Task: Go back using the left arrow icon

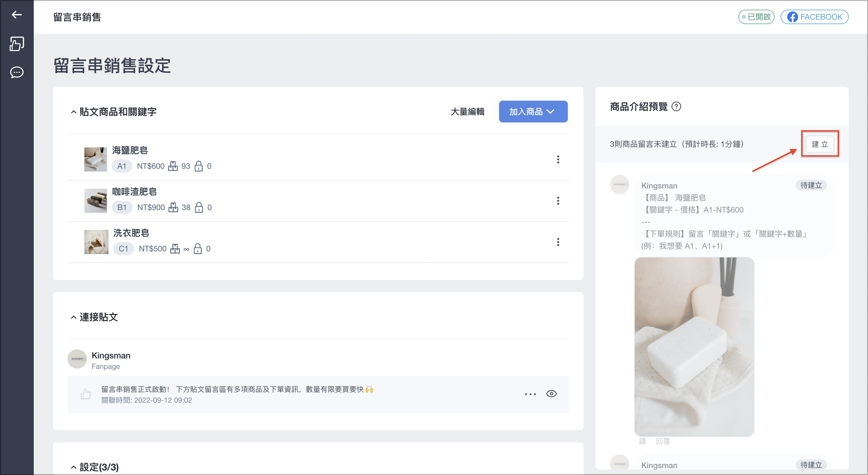Action: pyautogui.click(x=17, y=14)
